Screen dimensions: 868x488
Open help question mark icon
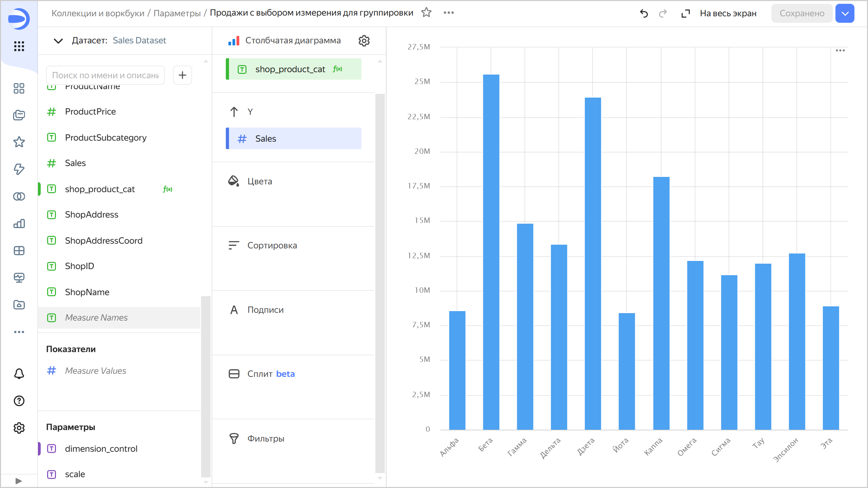[x=19, y=401]
